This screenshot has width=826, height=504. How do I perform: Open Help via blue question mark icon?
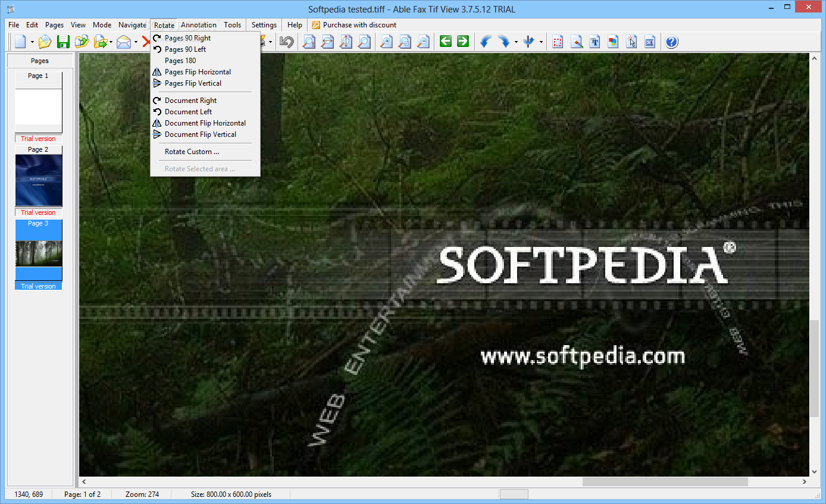click(x=672, y=42)
